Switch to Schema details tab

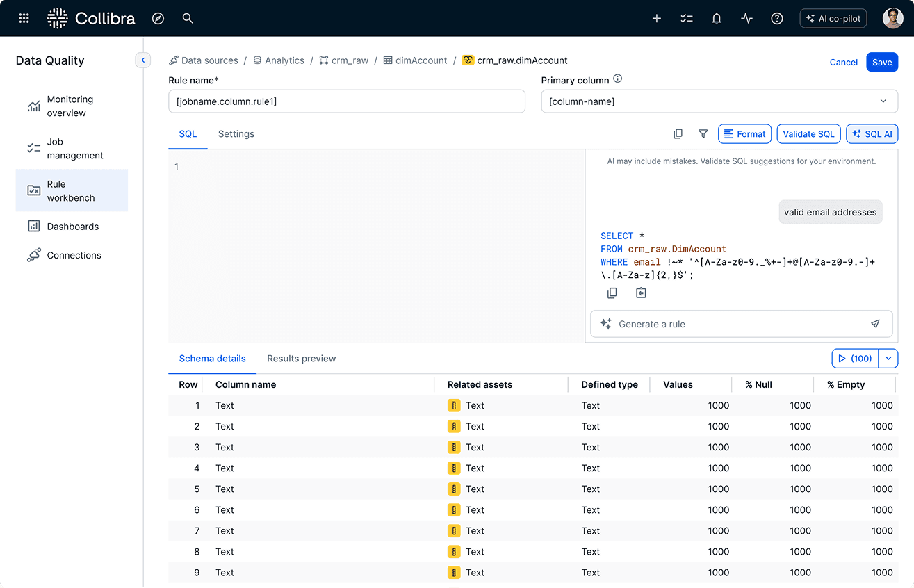coord(212,359)
